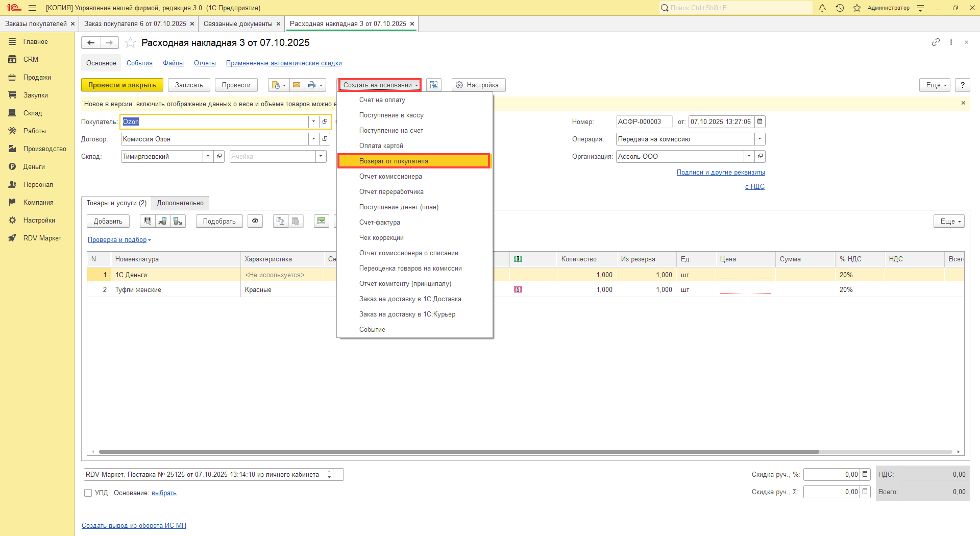Switch to the Дополнительно tab
This screenshot has width=980, height=536.
tap(180, 203)
